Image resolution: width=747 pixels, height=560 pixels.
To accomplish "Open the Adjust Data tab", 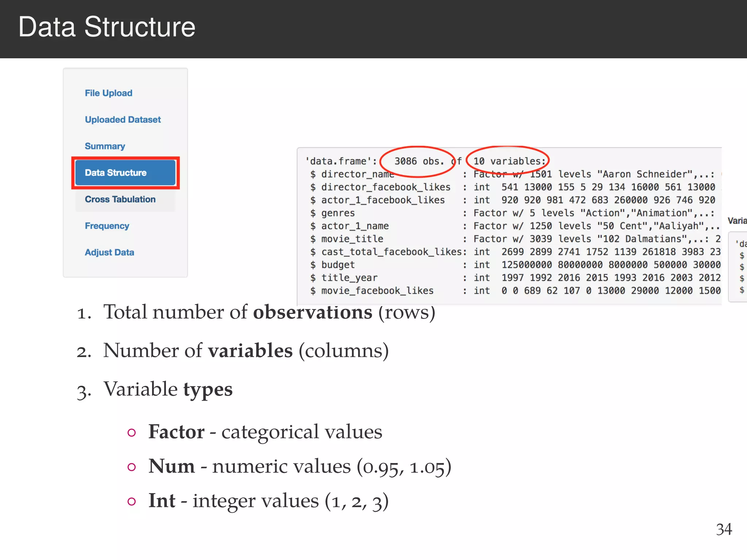I will [x=109, y=252].
